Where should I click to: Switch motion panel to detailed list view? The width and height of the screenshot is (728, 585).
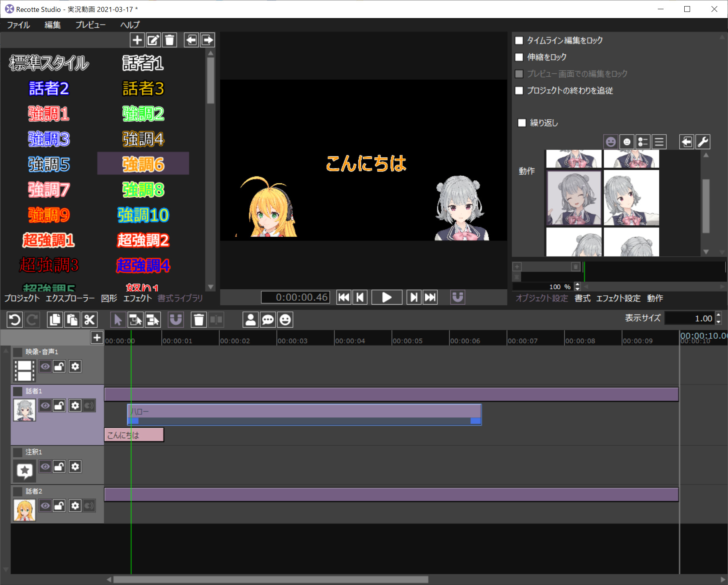point(643,142)
